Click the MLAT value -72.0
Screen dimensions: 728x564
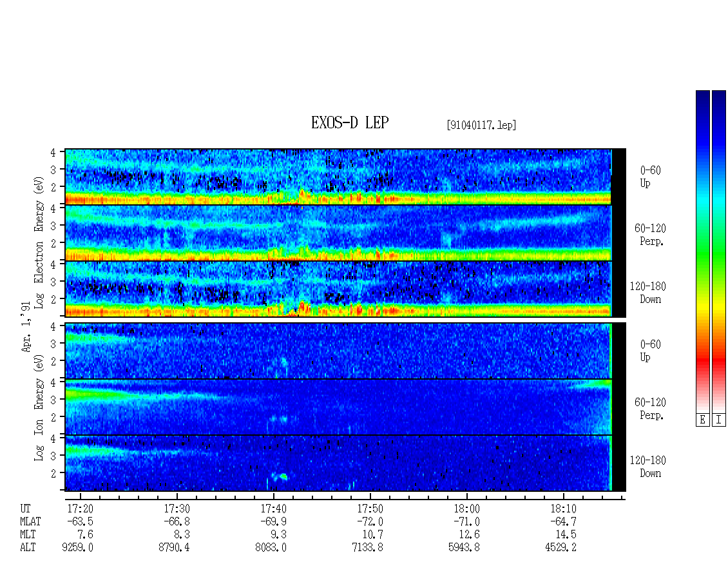point(370,521)
